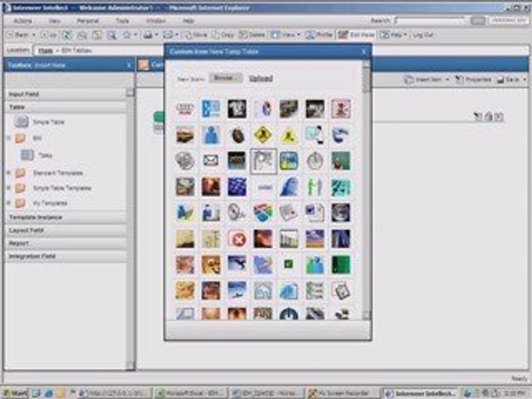Click the Upload link in dialog
The image size is (532, 399).
261,79
